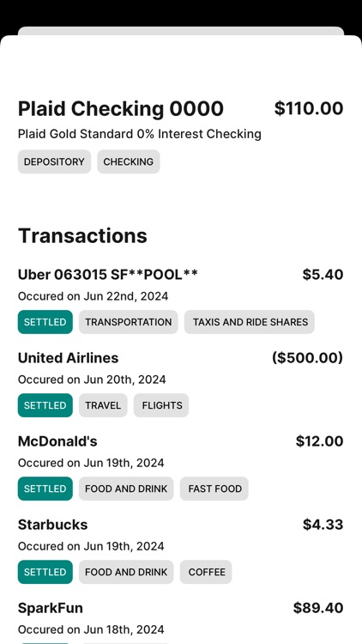Screen dimensions: 362x644
Task: Open the SparkFun transaction
Action: 181,621
